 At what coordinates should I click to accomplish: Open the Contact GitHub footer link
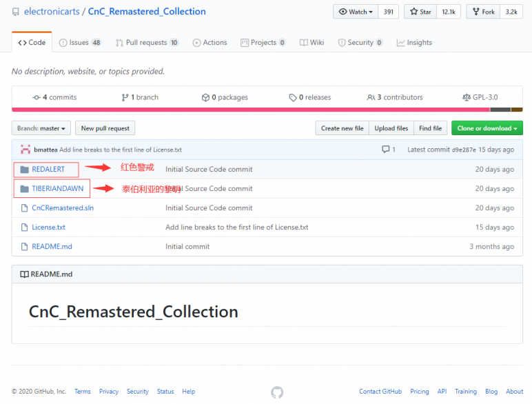pos(380,392)
